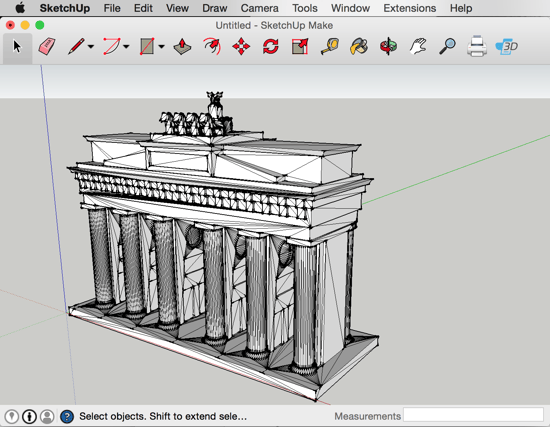Activate the Push/Pull tool
Image resolution: width=550 pixels, height=427 pixels.
coord(182,46)
